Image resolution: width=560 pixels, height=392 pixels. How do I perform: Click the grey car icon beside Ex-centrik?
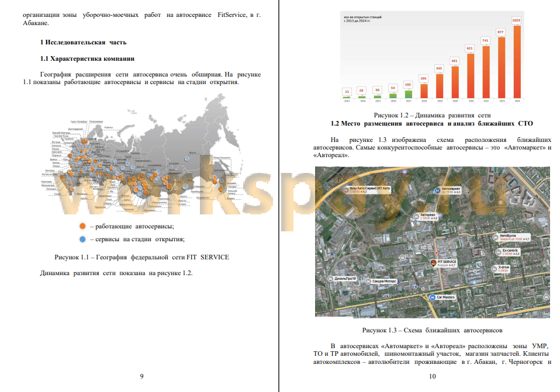coord(499,252)
